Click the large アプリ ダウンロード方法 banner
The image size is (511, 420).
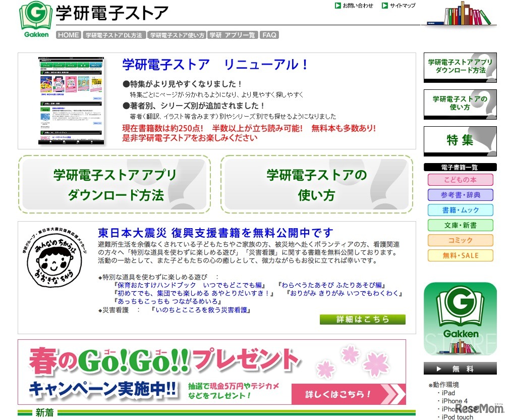(115, 185)
